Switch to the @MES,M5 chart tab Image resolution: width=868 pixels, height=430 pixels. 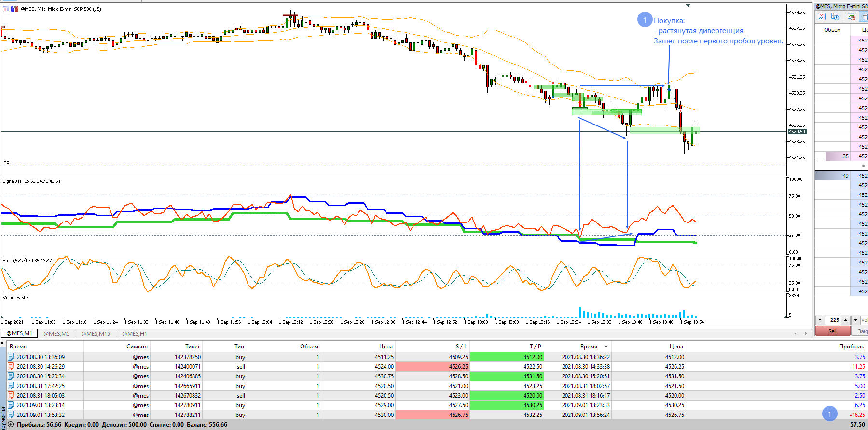56,333
